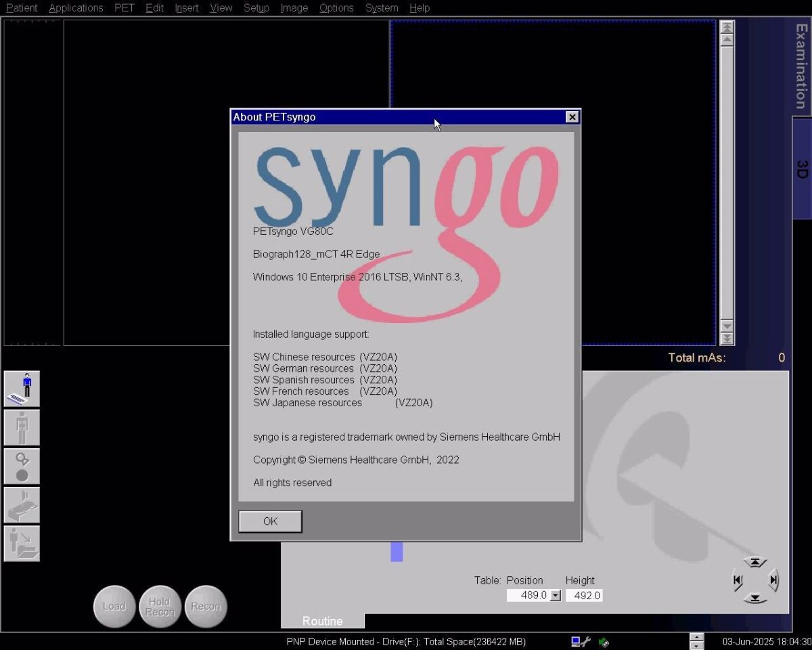The height and width of the screenshot is (650, 812).
Task: Click the greyed-out patient unload arrow icon
Action: (22, 543)
